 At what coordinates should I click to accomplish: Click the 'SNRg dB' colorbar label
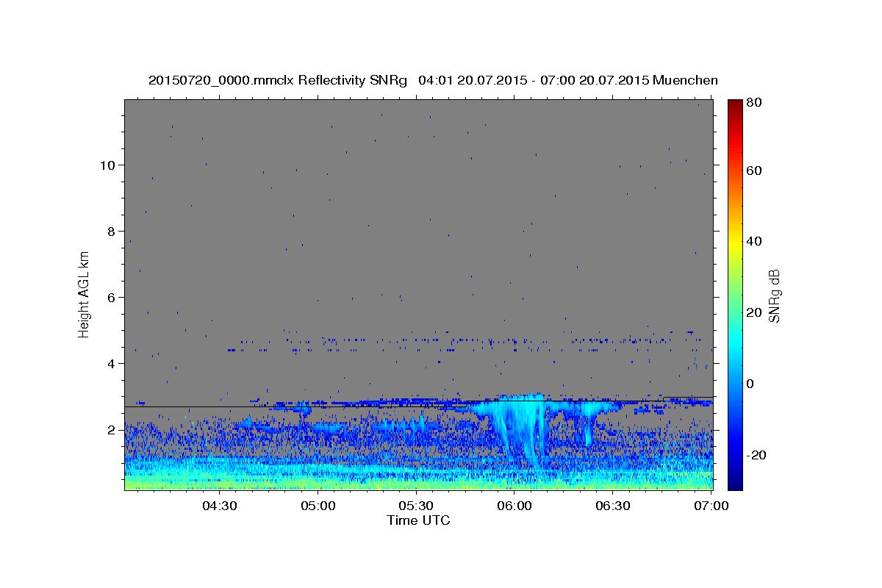[x=774, y=295]
